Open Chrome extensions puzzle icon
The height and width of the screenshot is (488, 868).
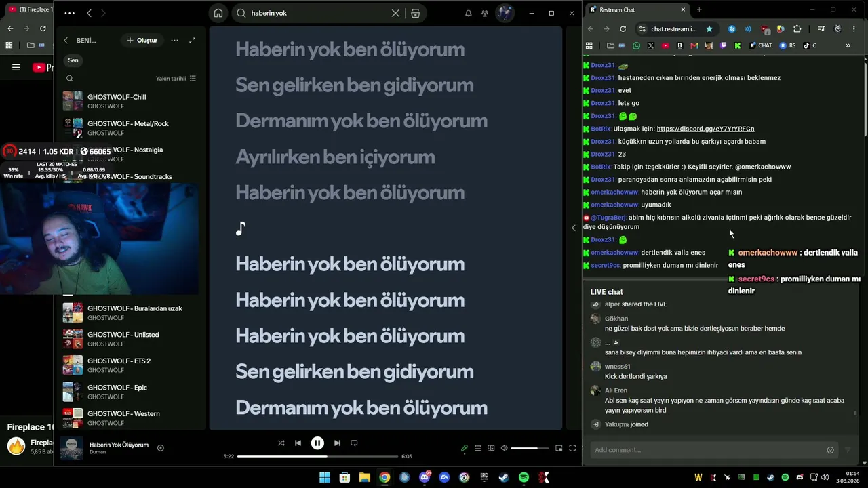point(797,29)
